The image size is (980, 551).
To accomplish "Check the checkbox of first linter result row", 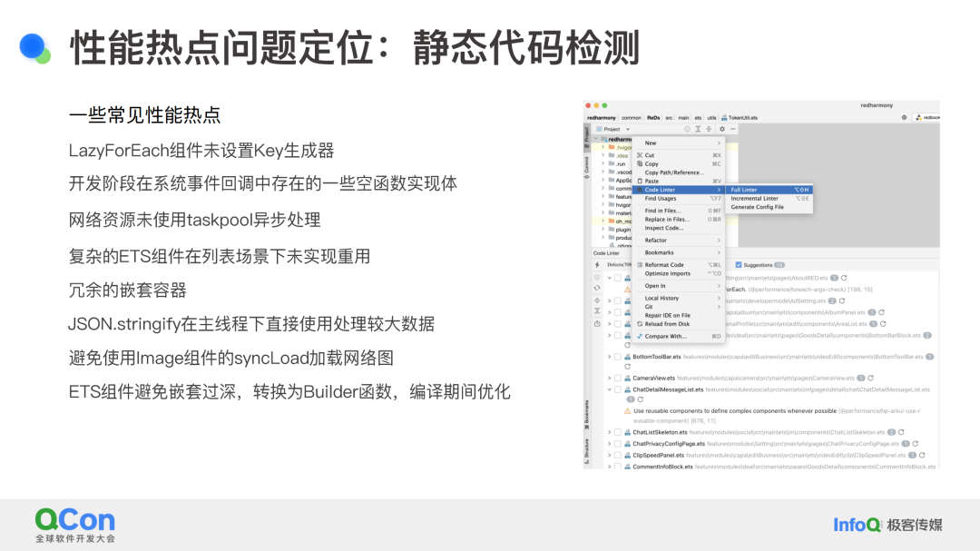I will (x=618, y=278).
